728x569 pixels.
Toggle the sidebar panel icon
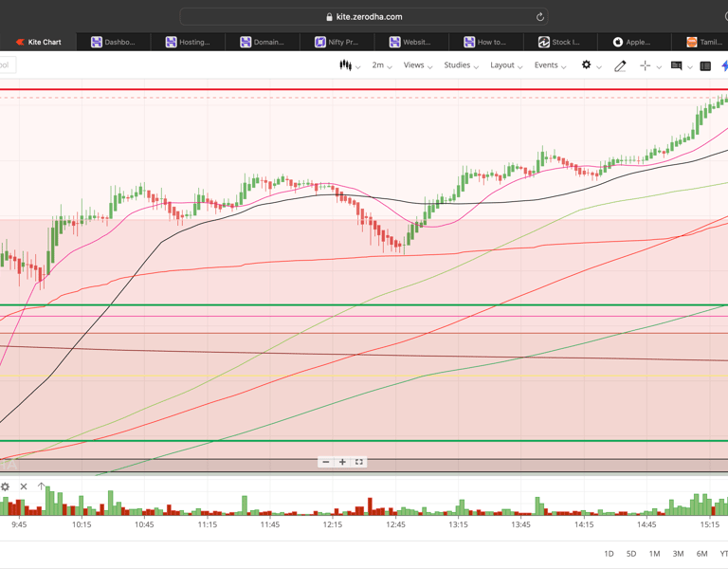tap(705, 66)
